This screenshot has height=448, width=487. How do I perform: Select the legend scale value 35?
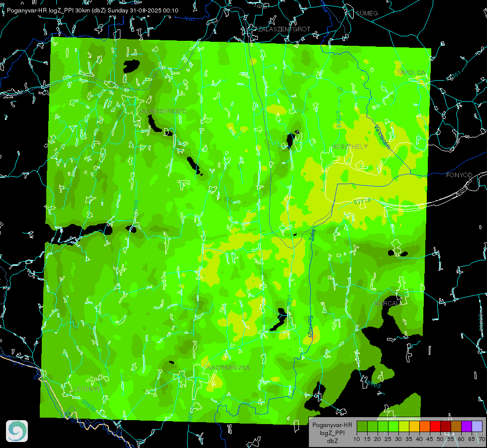click(x=409, y=439)
